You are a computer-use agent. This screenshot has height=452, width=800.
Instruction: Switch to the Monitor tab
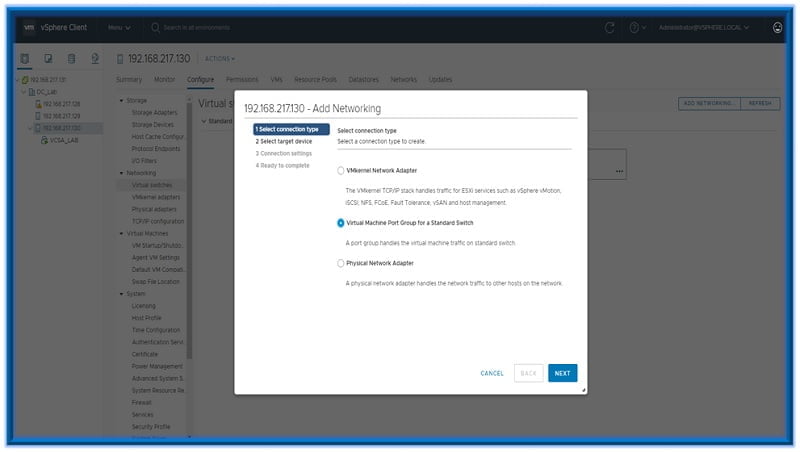(165, 79)
